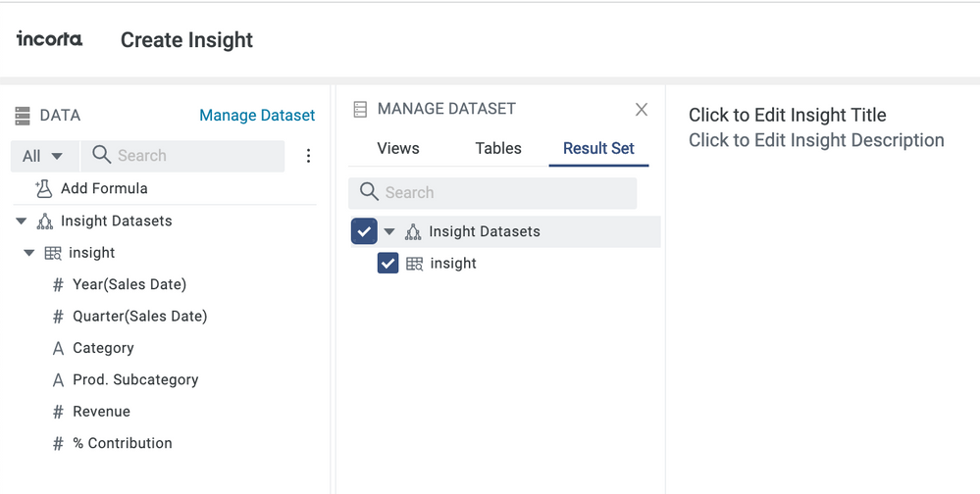Switch to the Views tab
Viewport: 980px width, 494px height.
click(397, 149)
